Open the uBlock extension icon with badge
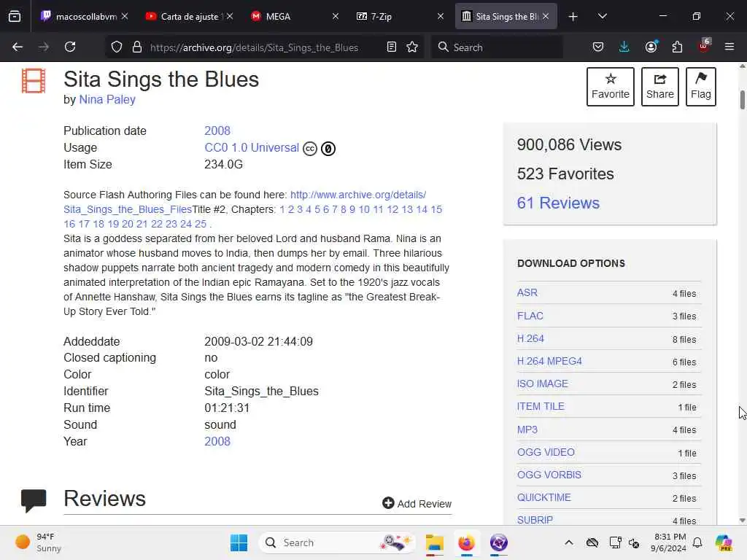Viewport: 747px width, 560px height. [x=704, y=46]
